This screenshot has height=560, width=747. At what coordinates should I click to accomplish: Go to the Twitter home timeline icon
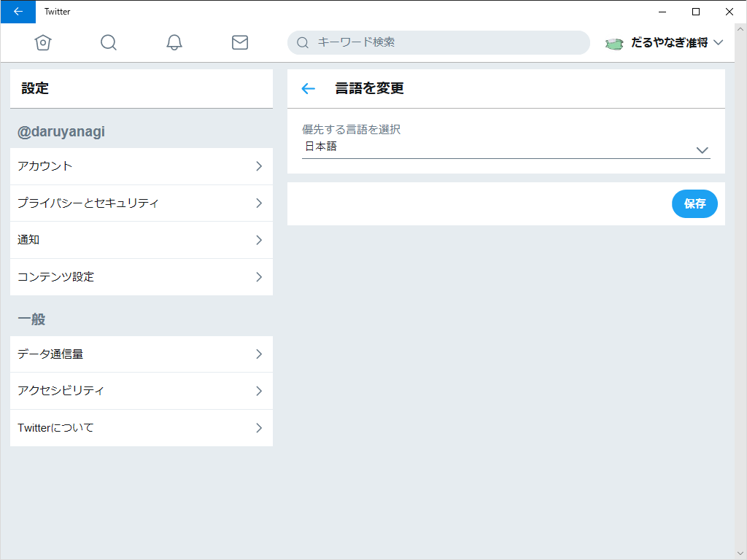(x=43, y=42)
